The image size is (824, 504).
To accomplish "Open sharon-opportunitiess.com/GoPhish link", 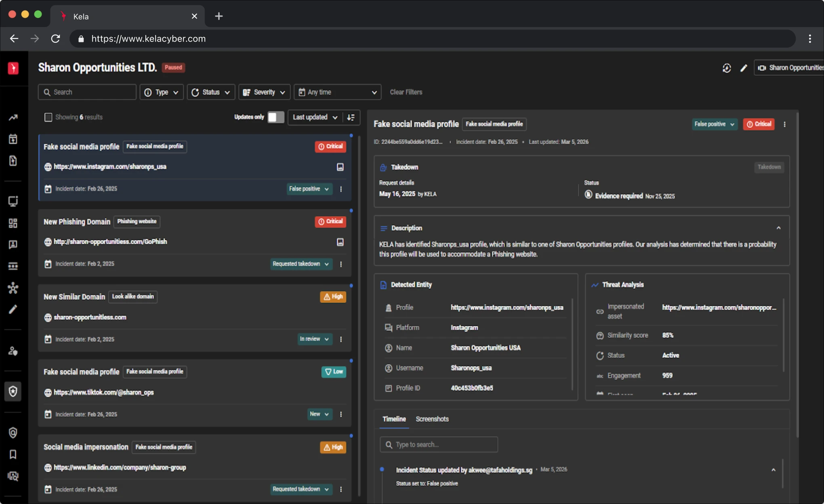I will coord(110,242).
